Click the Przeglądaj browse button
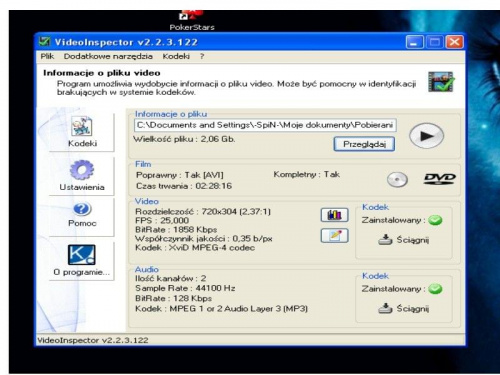Screen dimensions: 500x375 click(x=364, y=144)
